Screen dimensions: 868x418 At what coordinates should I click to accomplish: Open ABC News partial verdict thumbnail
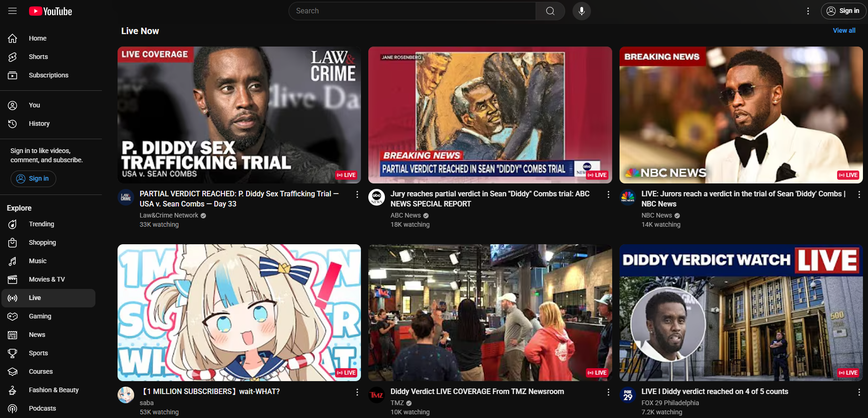(490, 115)
